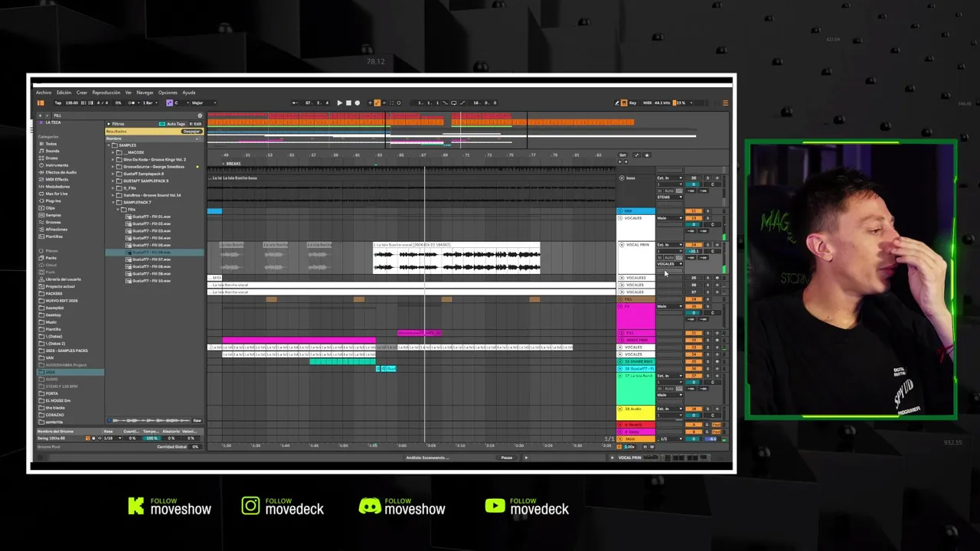Select the Drums browser category
The height and width of the screenshot is (551, 980).
[x=51, y=158]
